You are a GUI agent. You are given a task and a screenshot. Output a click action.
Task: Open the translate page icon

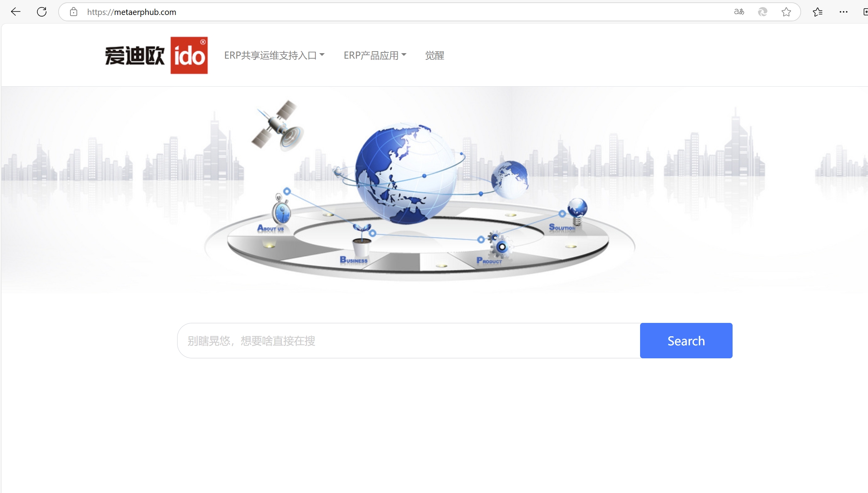click(x=739, y=12)
